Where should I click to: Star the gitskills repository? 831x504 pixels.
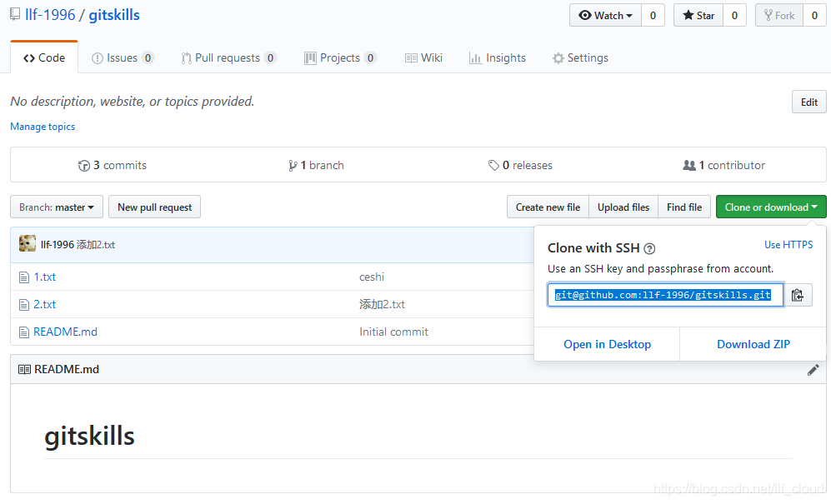[698, 15]
